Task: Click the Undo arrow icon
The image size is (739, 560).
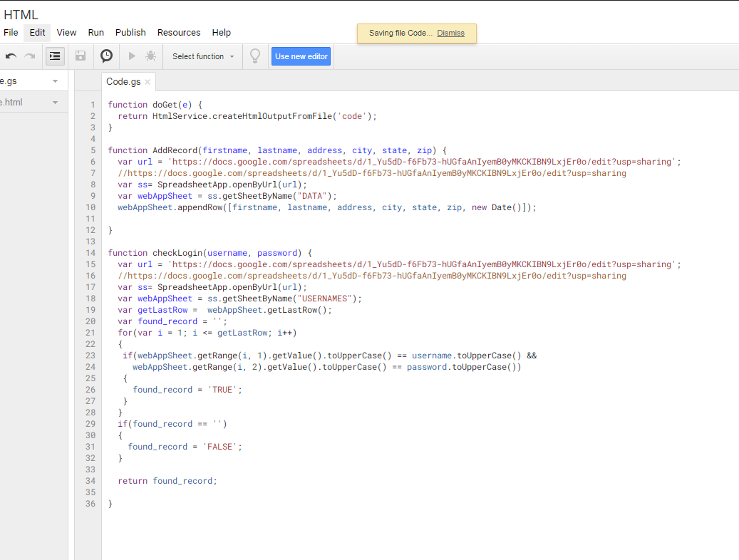Action: [x=11, y=56]
